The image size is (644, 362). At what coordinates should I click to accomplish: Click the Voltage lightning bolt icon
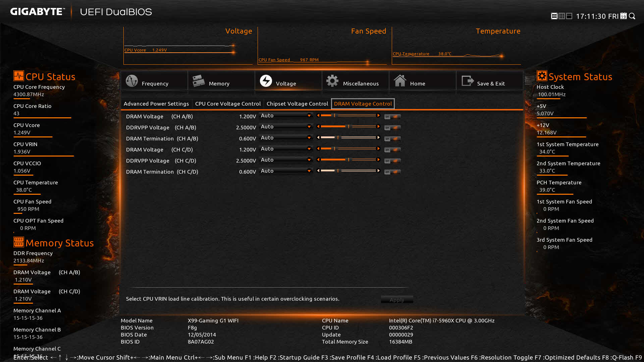[x=266, y=81]
